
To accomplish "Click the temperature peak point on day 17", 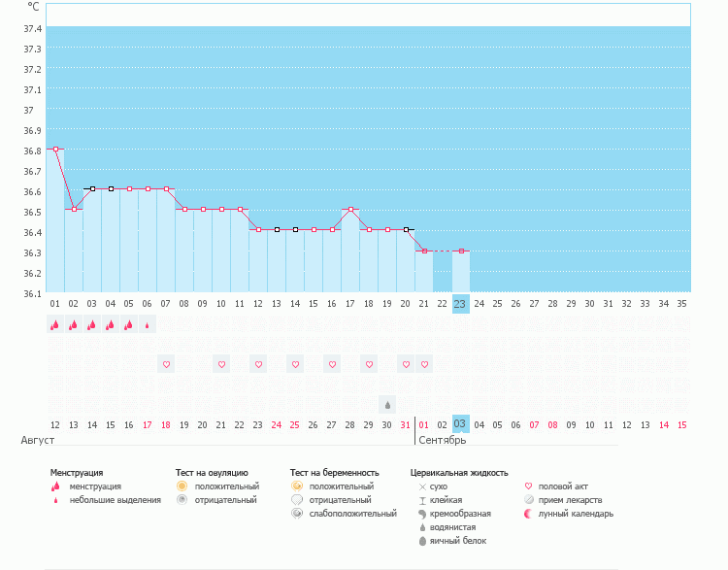I will (350, 210).
